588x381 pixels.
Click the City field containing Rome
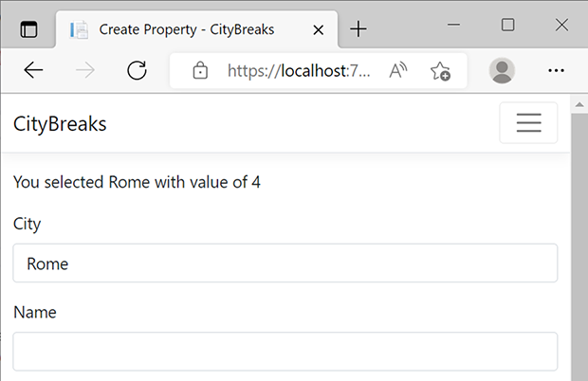coord(285,263)
